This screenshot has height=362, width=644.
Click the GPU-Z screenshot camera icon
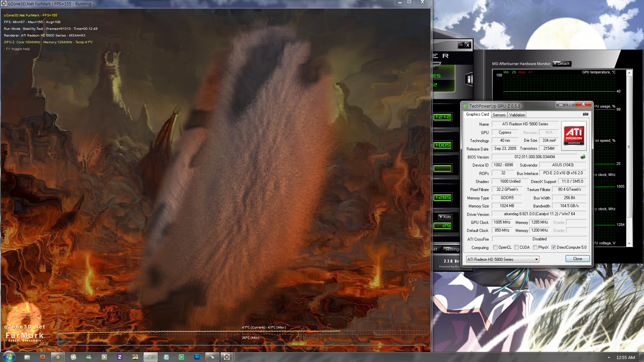click(x=585, y=114)
